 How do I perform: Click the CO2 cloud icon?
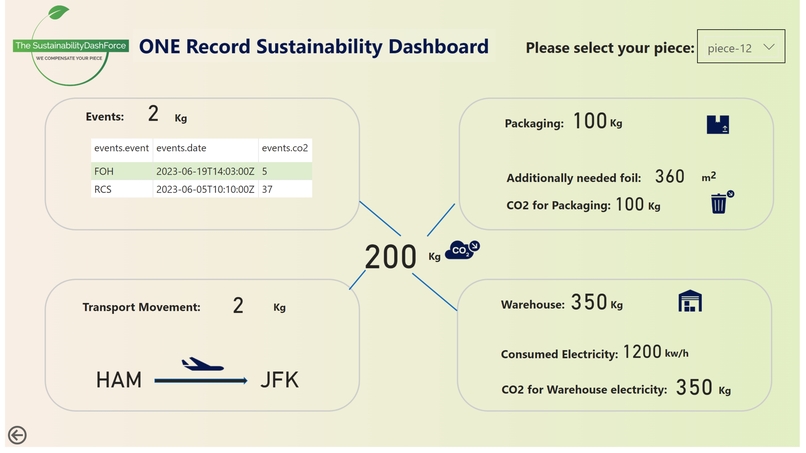[x=462, y=249]
